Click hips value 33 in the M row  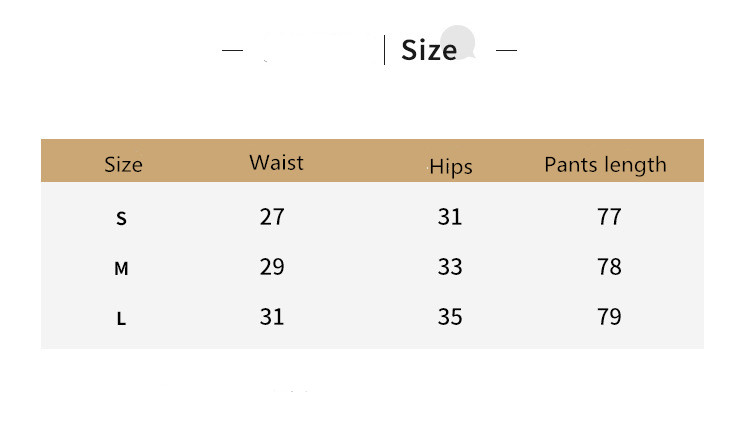point(450,267)
